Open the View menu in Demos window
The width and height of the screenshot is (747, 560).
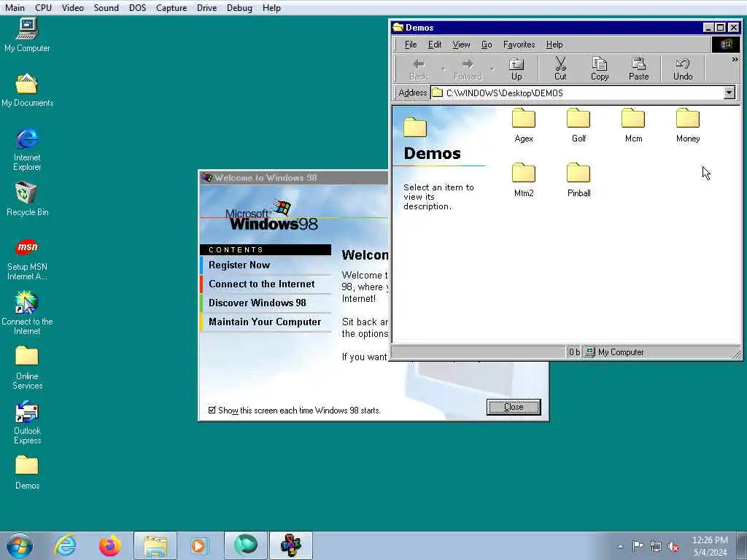coord(461,44)
